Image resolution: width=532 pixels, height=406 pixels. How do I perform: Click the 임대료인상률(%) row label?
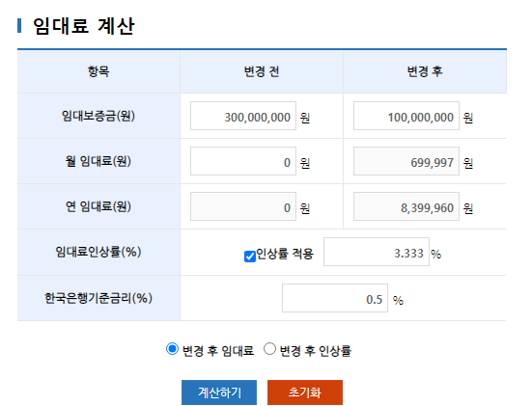coord(98,252)
